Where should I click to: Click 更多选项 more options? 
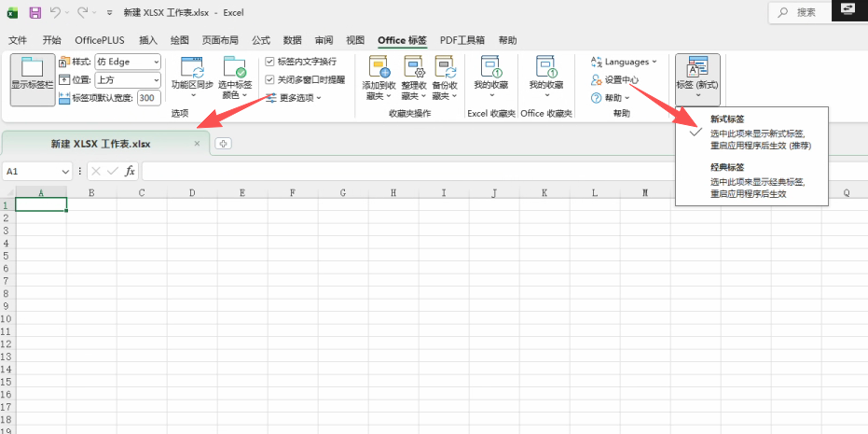point(295,98)
